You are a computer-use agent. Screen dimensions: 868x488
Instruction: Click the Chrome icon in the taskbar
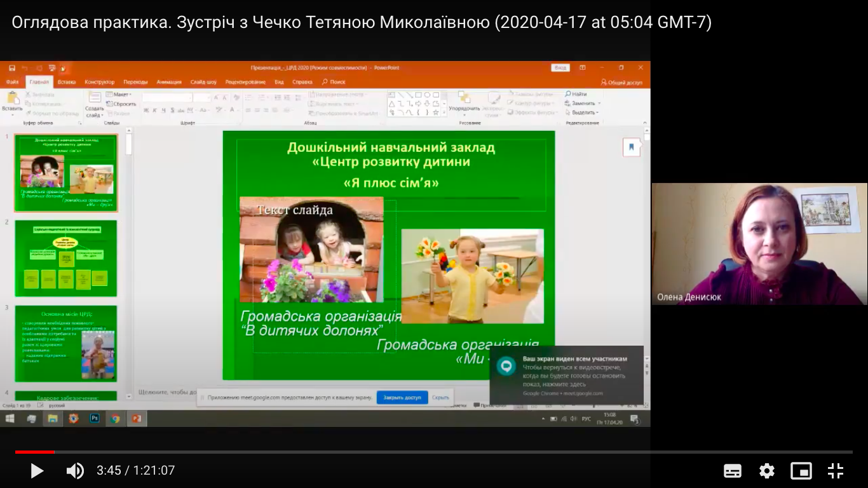115,418
